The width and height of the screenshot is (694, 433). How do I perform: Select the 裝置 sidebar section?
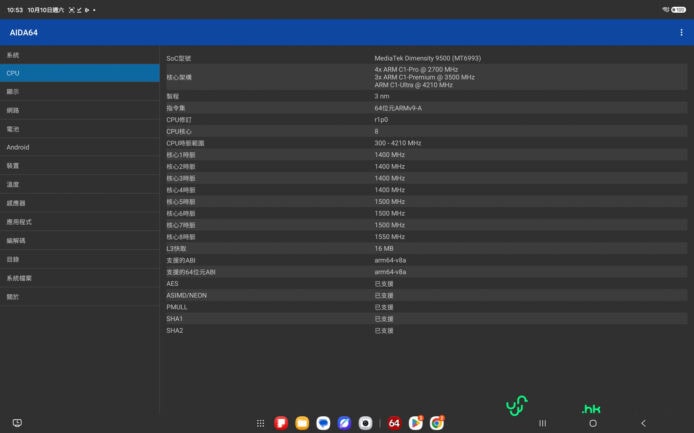pyautogui.click(x=80, y=166)
